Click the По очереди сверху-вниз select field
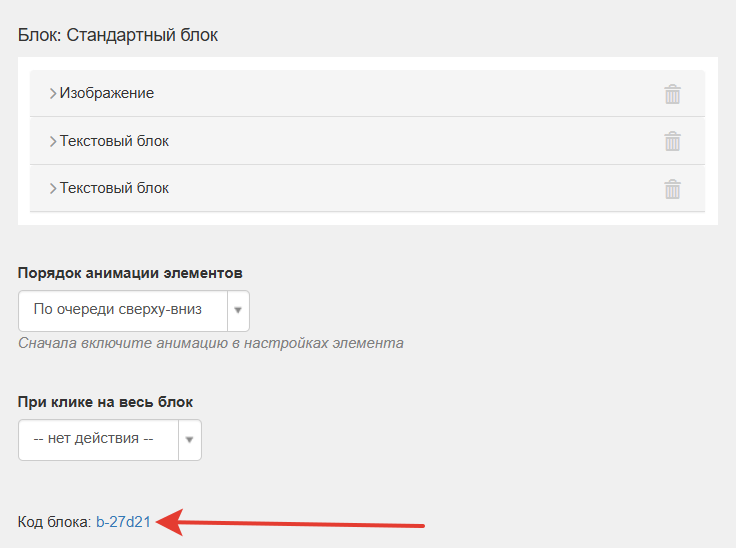Image resolution: width=736 pixels, height=548 pixels. [x=134, y=310]
